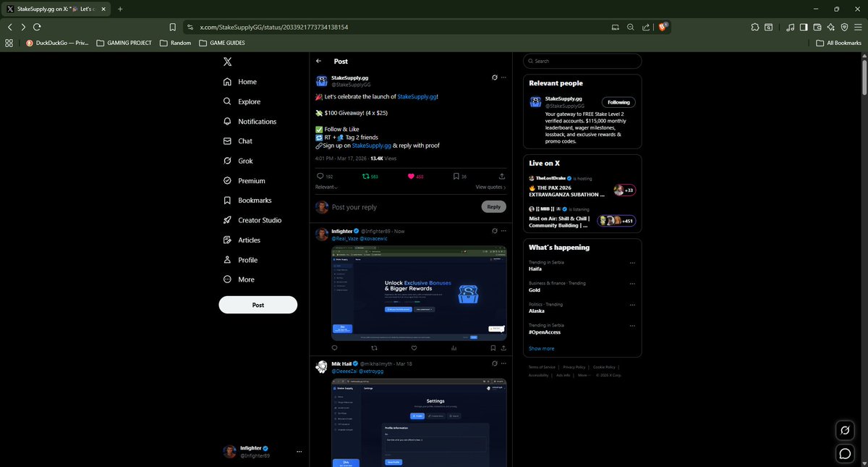This screenshot has height=467, width=868.
Task: Toggle the like heart on StakeSupply's post
Action: click(410, 176)
